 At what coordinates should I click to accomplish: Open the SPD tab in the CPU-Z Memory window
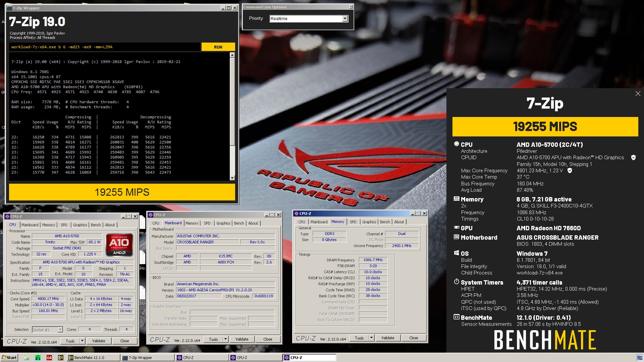click(353, 222)
